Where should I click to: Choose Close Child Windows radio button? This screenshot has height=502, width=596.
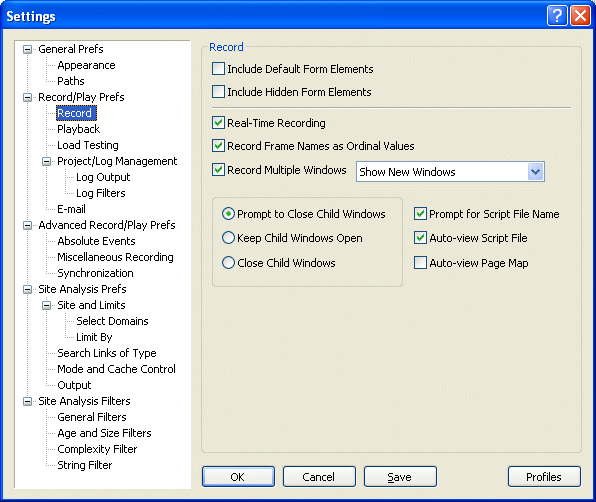click(x=228, y=263)
